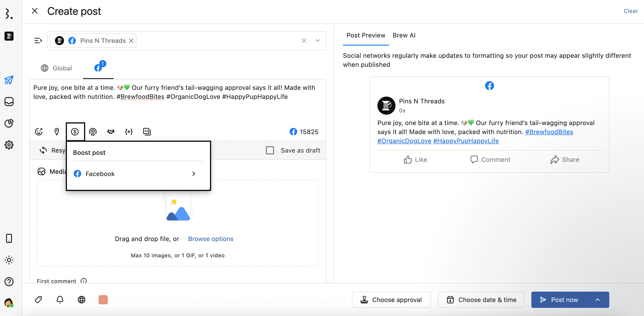Open the tag label icon in footer
The height and width of the screenshot is (316, 644).
coord(38,300)
